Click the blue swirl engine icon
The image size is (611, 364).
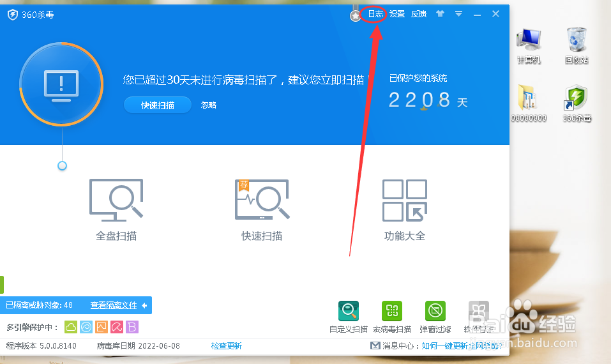(86, 327)
